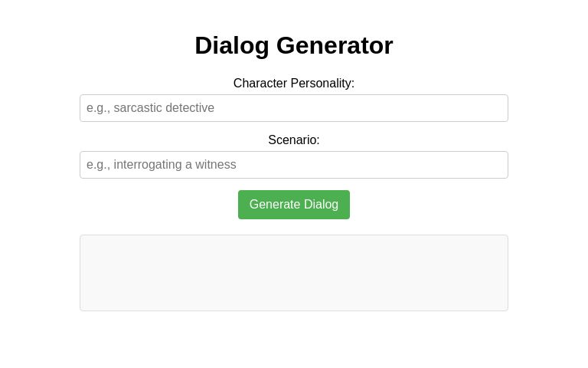Select the sarcastic detective placeholder field
This screenshot has width=588, height=368.
[294, 108]
